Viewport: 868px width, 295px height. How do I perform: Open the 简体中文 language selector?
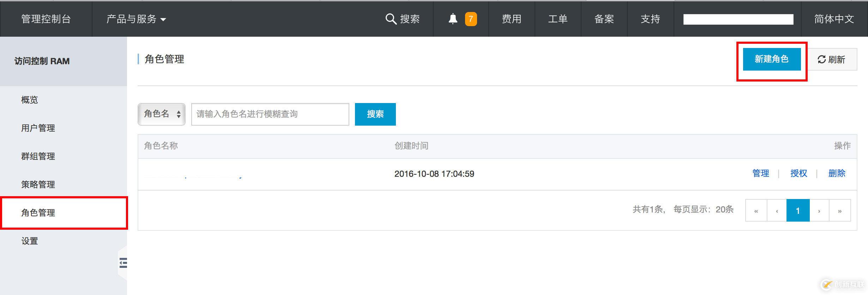pos(834,19)
